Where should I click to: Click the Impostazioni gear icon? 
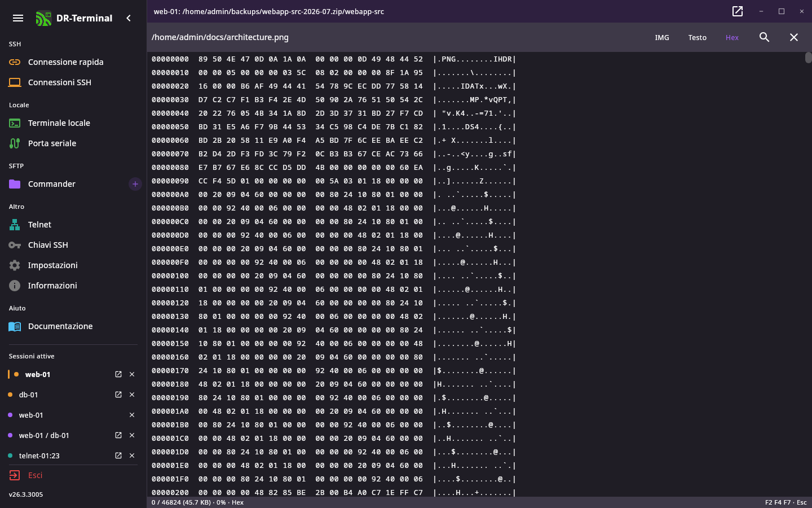click(x=15, y=265)
